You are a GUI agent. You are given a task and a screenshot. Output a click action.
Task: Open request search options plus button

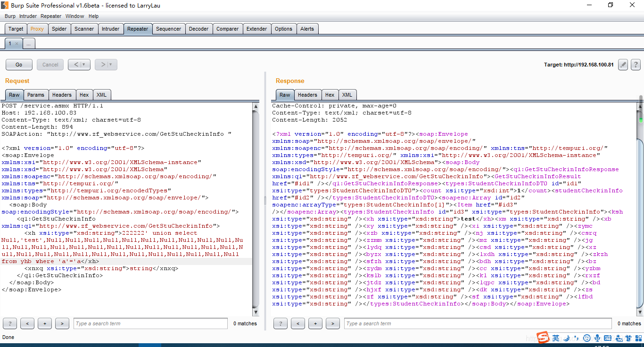pos(45,323)
